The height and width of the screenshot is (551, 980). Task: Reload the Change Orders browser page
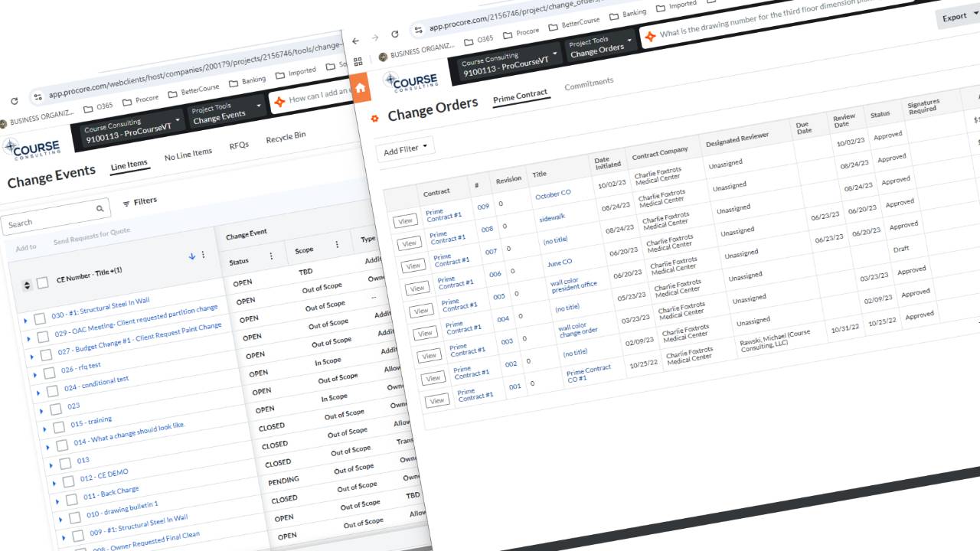pos(395,34)
